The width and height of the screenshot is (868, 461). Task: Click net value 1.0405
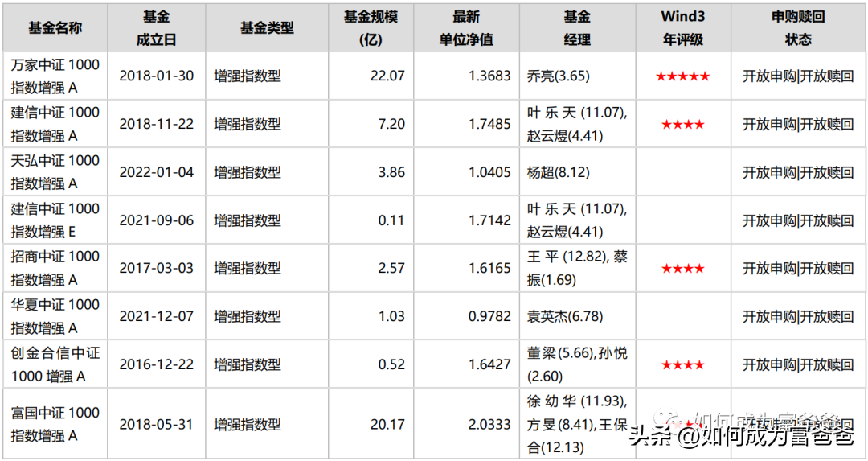[490, 172]
